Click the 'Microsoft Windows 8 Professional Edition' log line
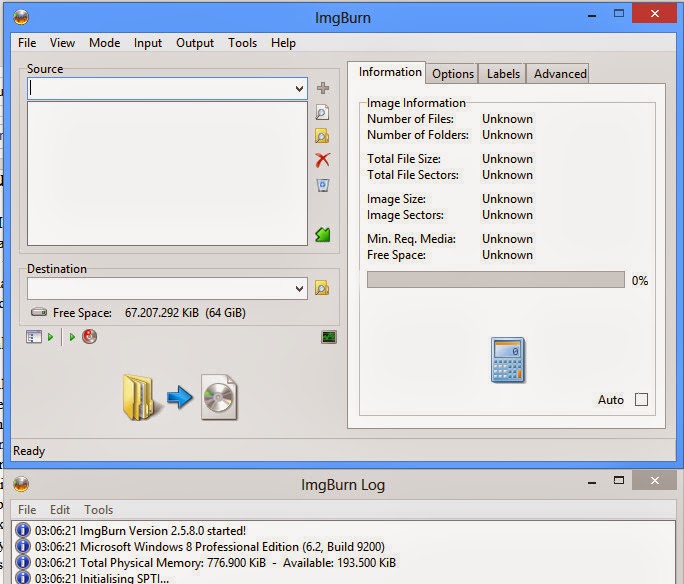 coord(210,546)
